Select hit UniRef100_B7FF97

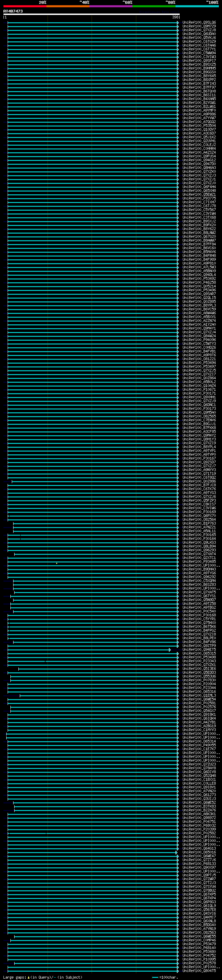[199, 87]
